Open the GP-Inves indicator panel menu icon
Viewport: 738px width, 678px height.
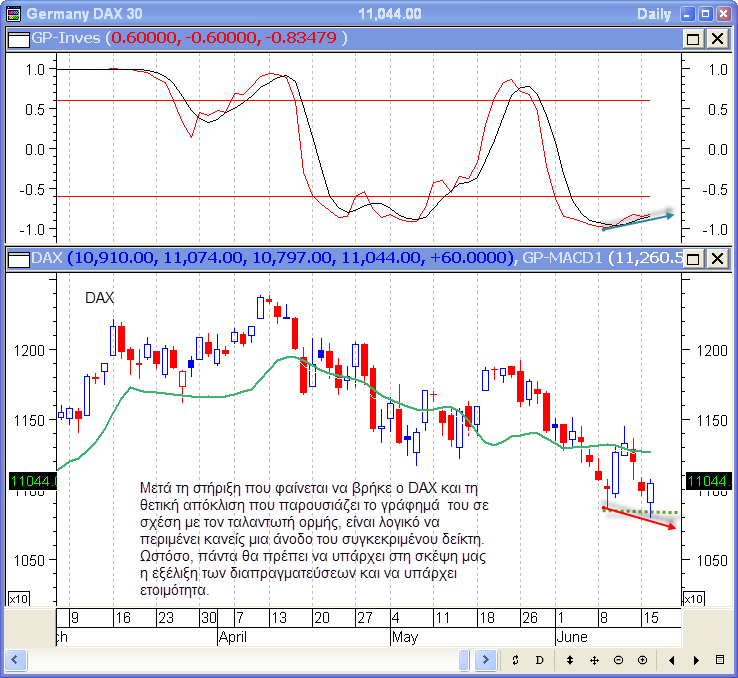tap(19, 40)
